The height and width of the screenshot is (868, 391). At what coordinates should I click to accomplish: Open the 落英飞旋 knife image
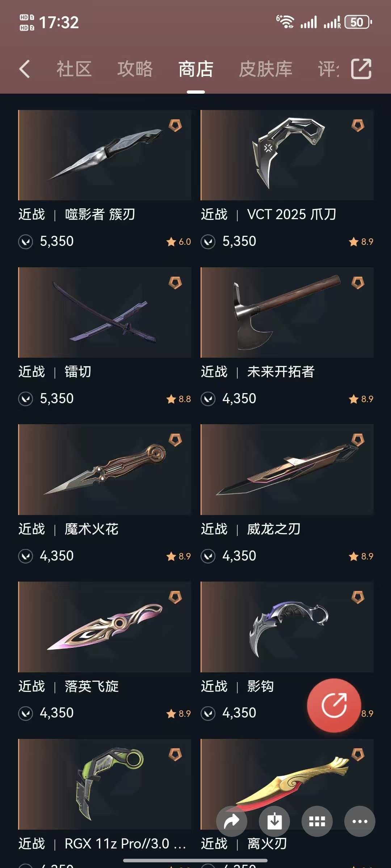(x=105, y=627)
